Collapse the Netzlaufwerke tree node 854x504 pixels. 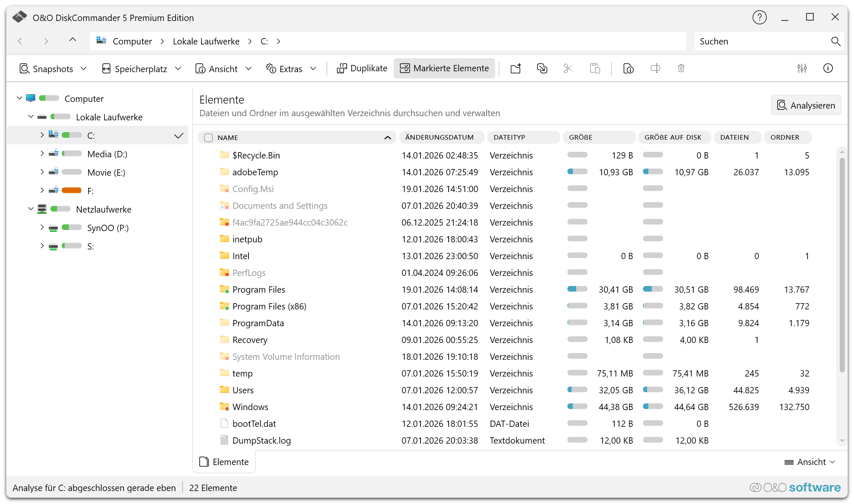coord(31,209)
